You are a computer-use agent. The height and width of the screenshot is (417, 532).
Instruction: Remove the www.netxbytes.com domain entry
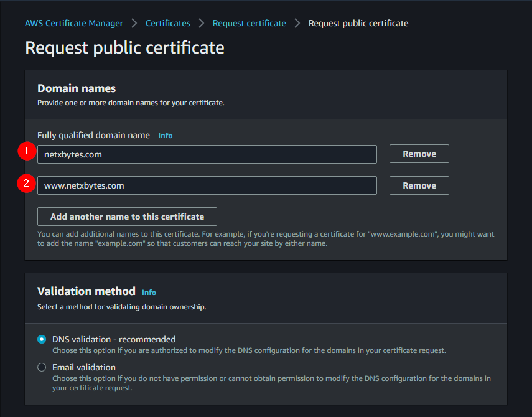click(x=419, y=185)
